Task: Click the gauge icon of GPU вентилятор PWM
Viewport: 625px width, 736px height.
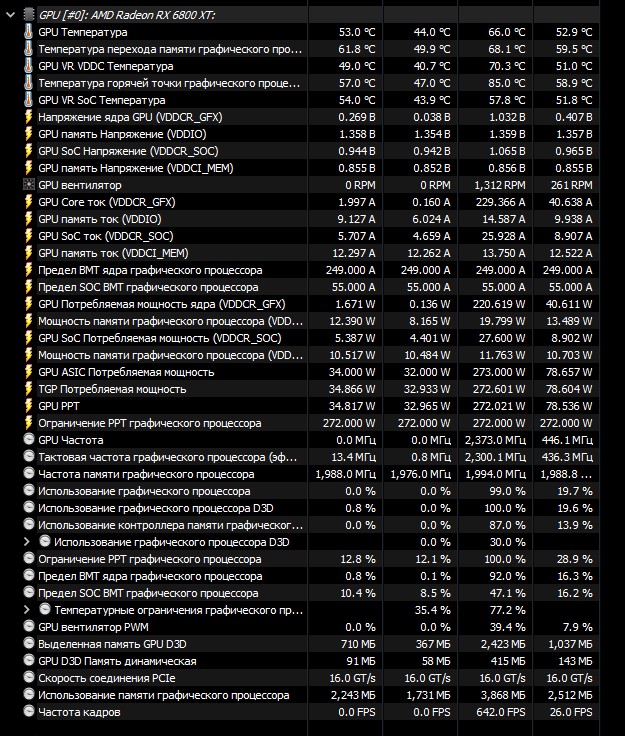Action: click(29, 626)
